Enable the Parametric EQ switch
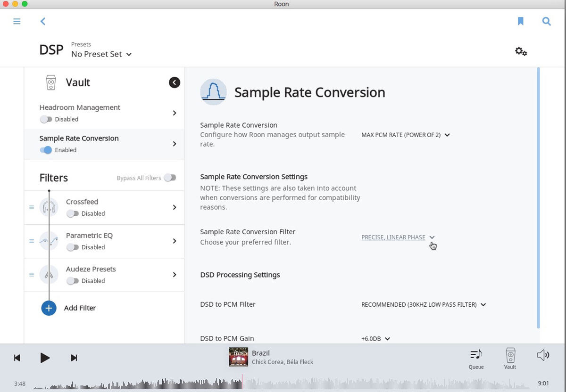This screenshot has width=566, height=392. click(x=73, y=247)
